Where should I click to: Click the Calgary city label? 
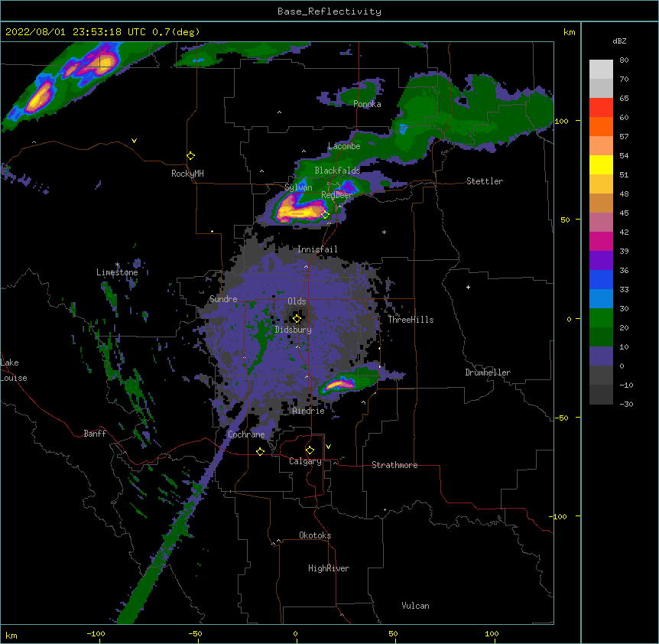click(306, 461)
